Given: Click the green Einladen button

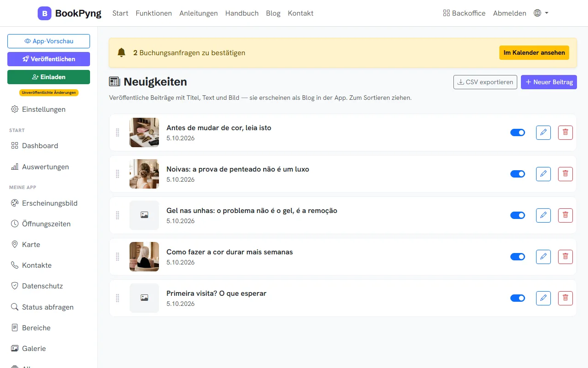Looking at the screenshot, I should pyautogui.click(x=49, y=77).
